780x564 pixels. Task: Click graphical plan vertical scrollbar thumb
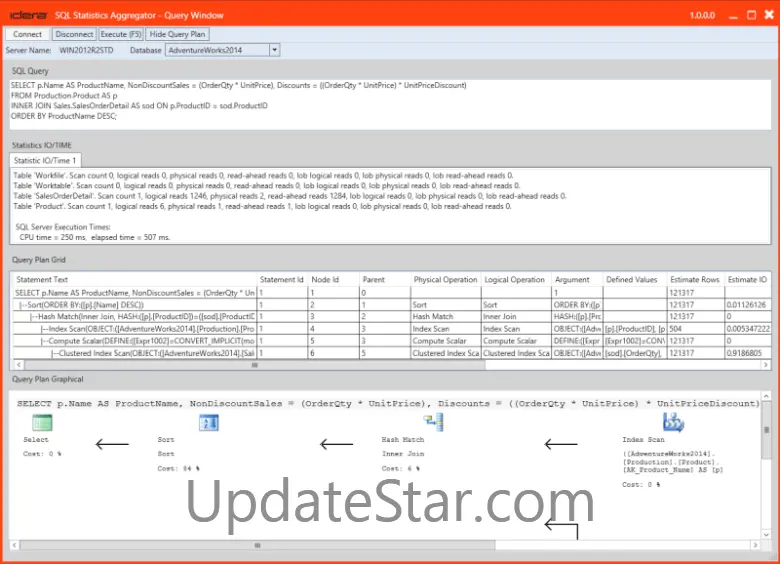point(766,430)
